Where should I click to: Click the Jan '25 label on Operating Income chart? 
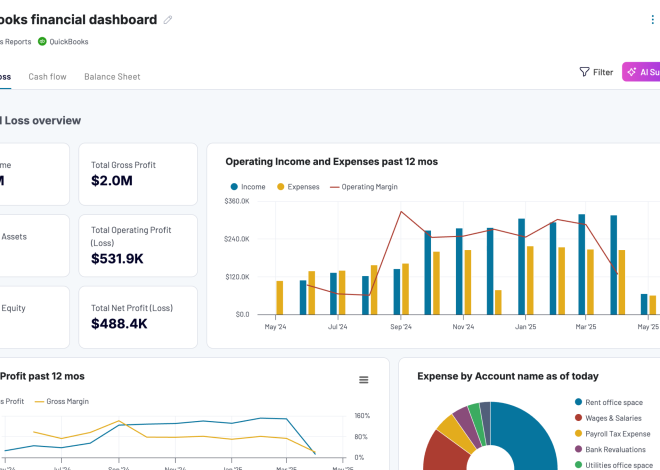pos(525,327)
